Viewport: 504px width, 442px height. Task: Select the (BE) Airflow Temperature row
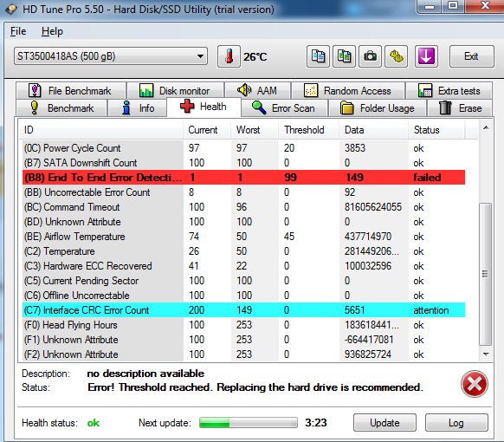point(243,237)
